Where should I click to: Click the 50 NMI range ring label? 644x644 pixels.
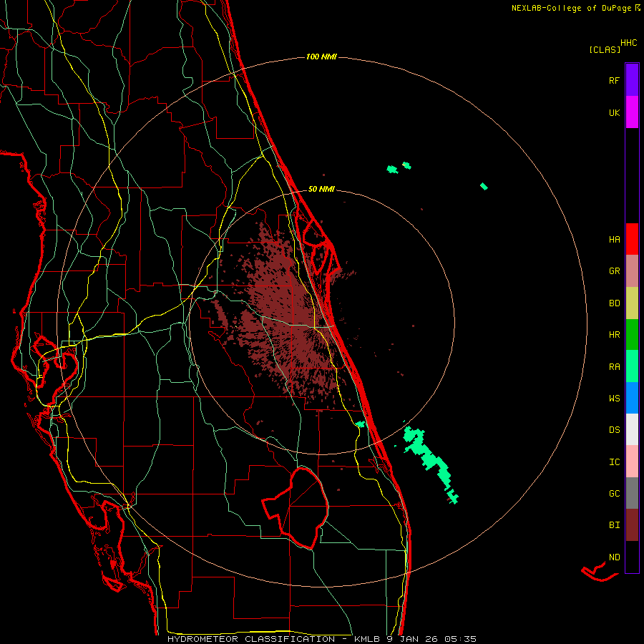click(x=321, y=189)
